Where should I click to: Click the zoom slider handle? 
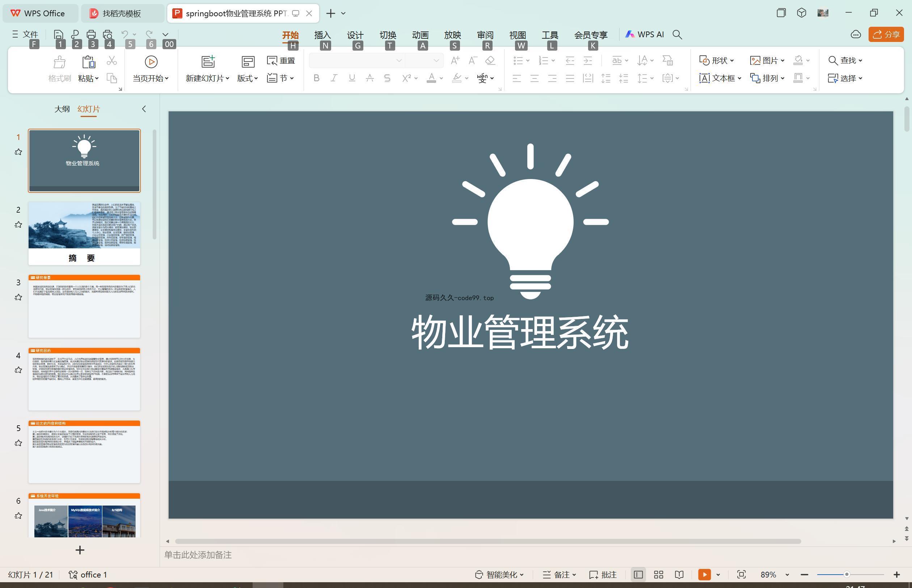(x=846, y=575)
